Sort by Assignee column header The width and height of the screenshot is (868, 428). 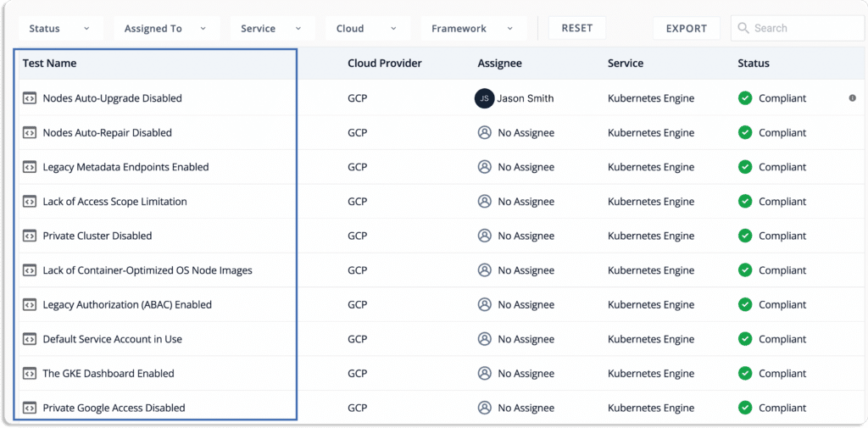tap(499, 64)
